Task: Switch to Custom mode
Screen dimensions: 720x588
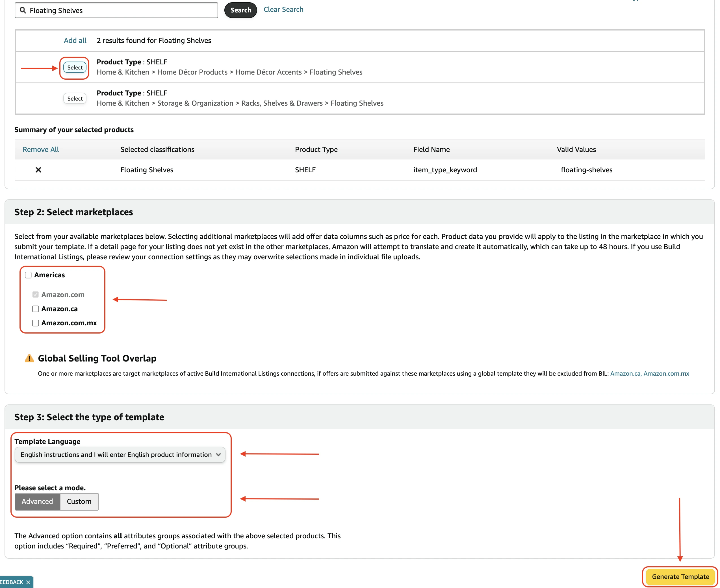Action: pos(79,501)
